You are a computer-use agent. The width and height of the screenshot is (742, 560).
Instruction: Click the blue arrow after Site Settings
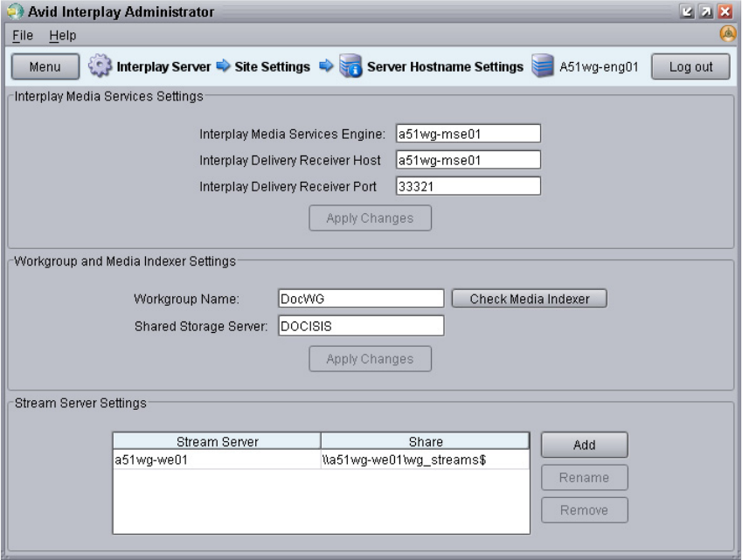point(326,66)
